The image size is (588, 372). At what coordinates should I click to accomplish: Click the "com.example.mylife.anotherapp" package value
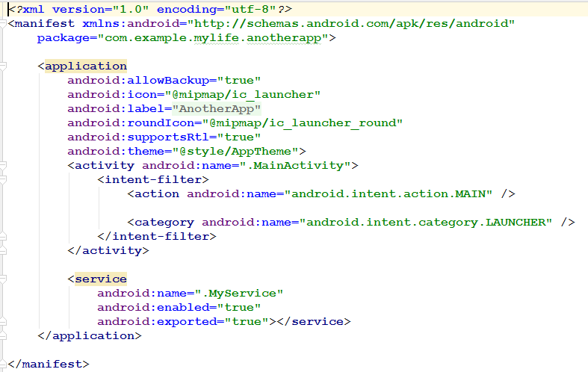(213, 38)
